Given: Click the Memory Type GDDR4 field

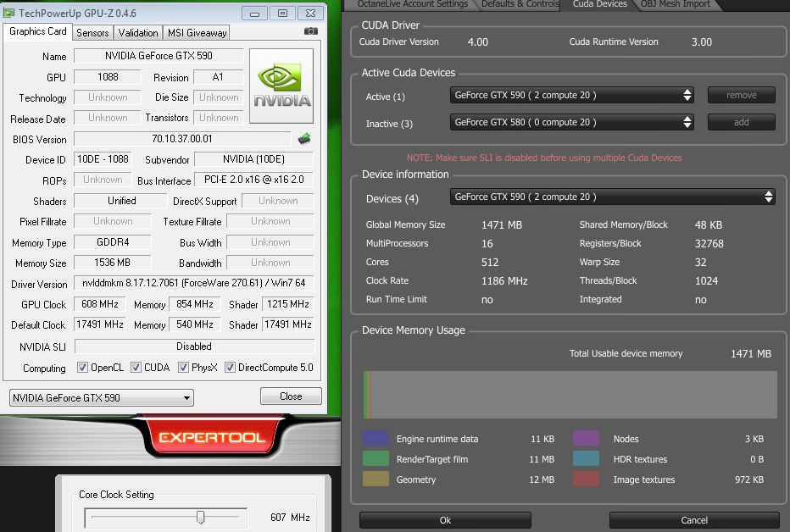Looking at the screenshot, I should 113,242.
